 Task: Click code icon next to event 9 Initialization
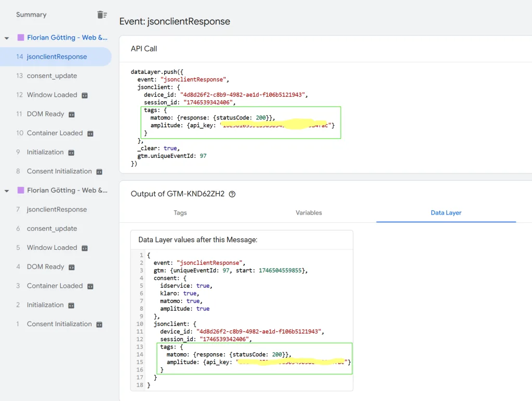click(x=71, y=153)
